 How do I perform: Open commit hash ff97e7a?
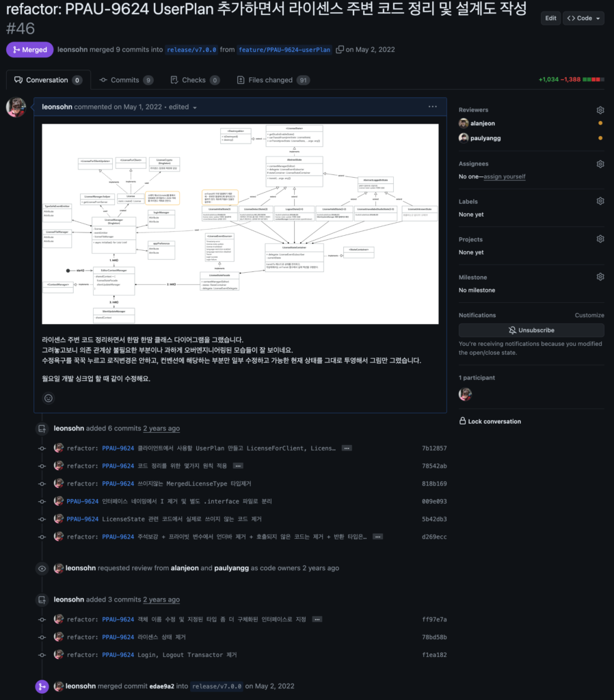click(x=434, y=619)
